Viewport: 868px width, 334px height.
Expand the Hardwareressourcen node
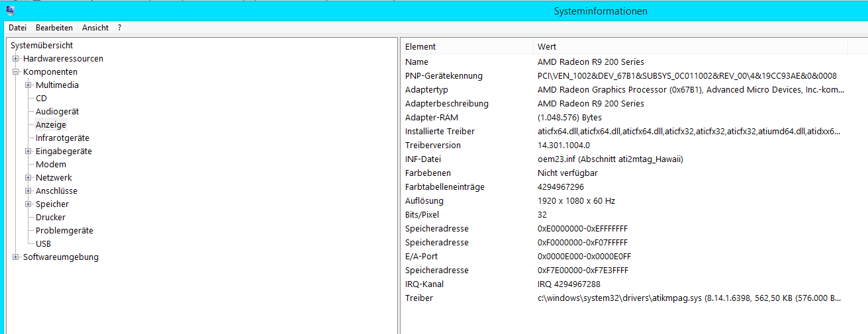click(16, 59)
